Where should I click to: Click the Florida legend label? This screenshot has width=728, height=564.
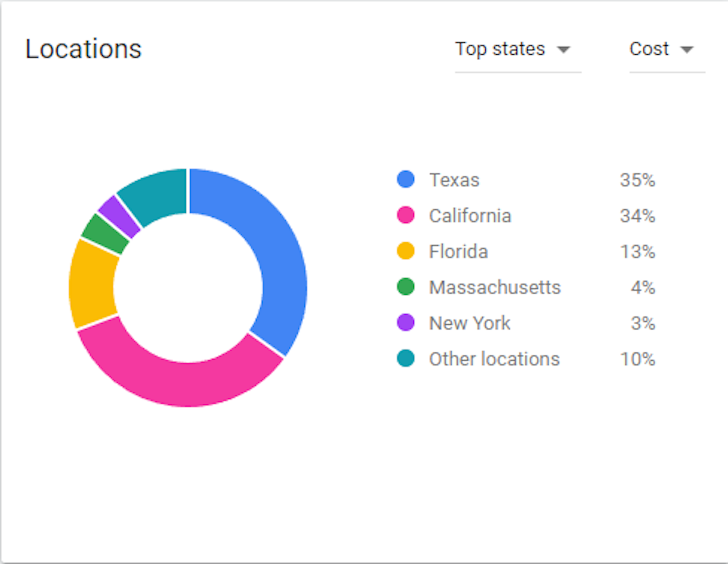point(458,251)
